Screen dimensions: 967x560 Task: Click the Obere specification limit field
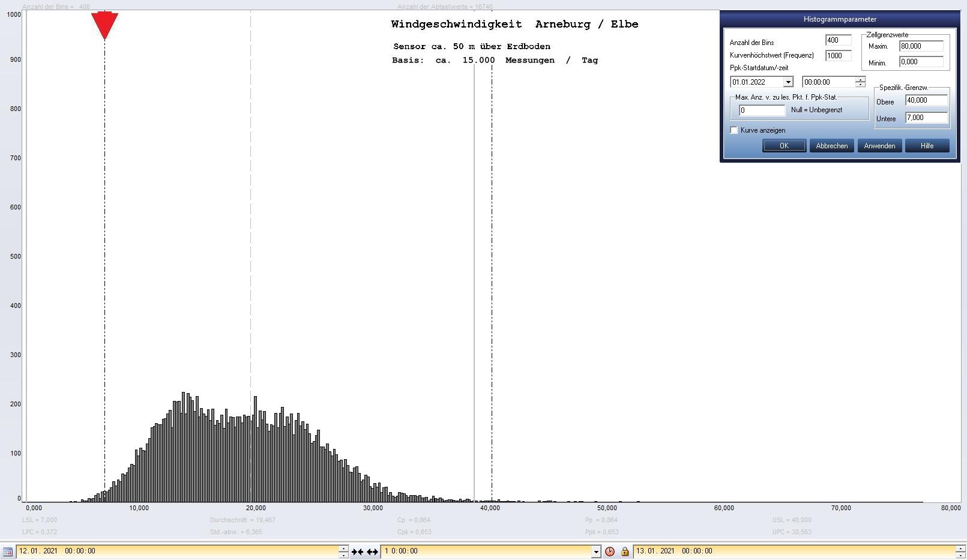926,100
